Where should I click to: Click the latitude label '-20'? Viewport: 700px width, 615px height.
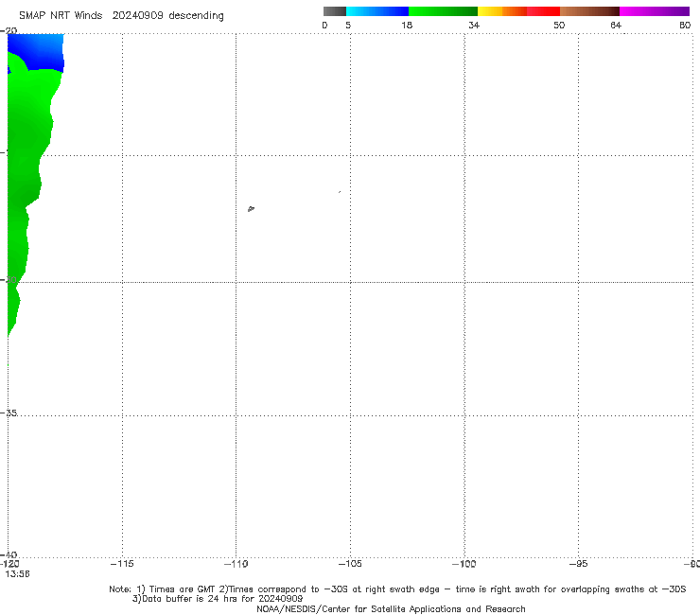[x=9, y=30]
